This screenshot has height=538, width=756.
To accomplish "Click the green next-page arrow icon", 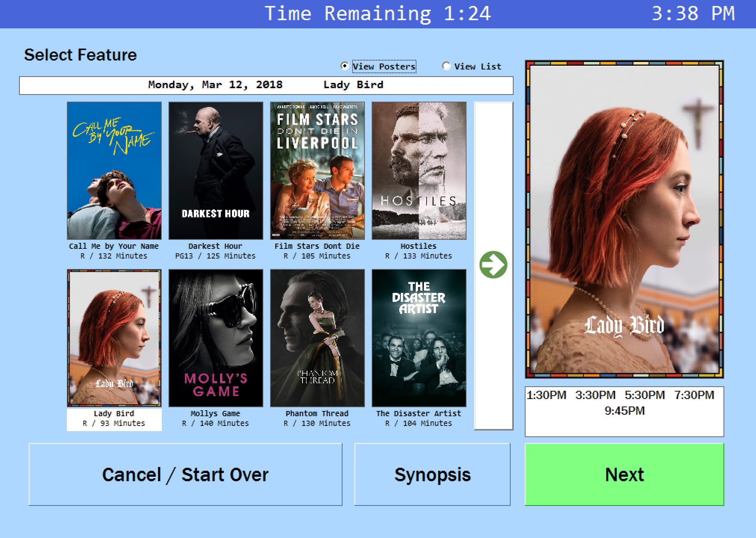I will [x=493, y=265].
